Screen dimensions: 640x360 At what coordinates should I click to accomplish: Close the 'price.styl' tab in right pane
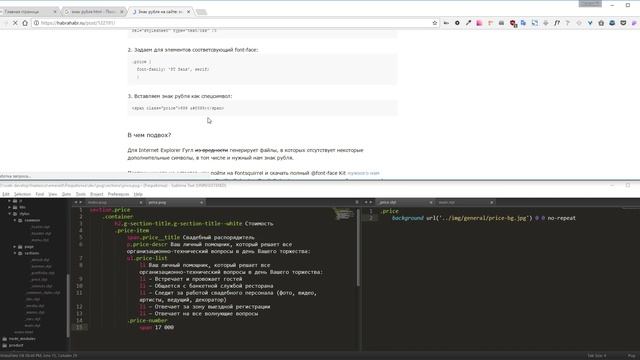pos(431,202)
